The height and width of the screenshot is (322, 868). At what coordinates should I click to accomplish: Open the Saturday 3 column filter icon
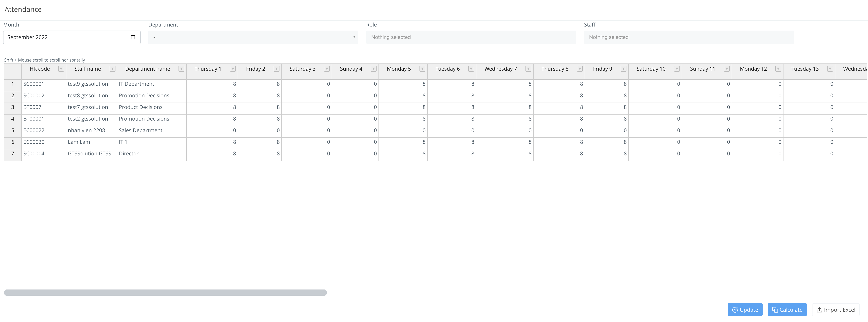pos(326,69)
